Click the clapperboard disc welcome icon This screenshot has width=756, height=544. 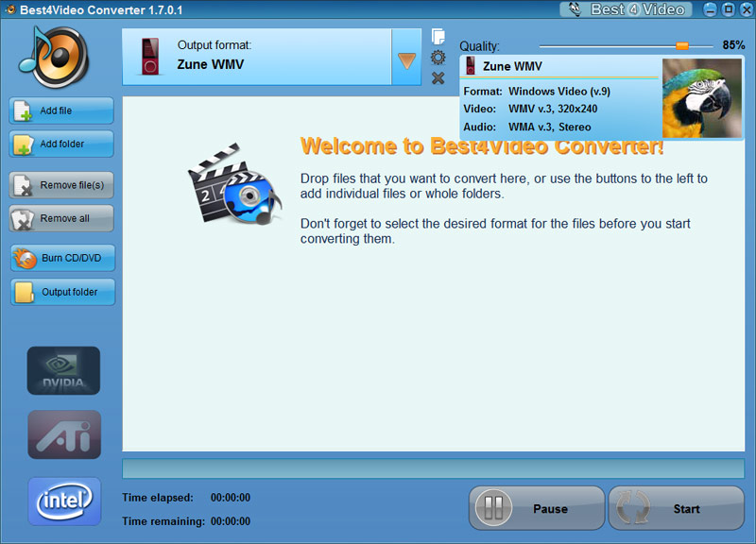(x=234, y=183)
